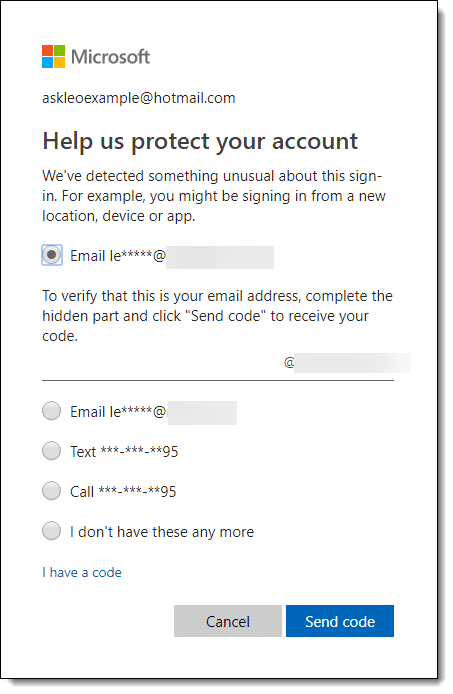This screenshot has width=453, height=694.
Task: Choose the I don't have these any more radio
Action: pos(51,531)
